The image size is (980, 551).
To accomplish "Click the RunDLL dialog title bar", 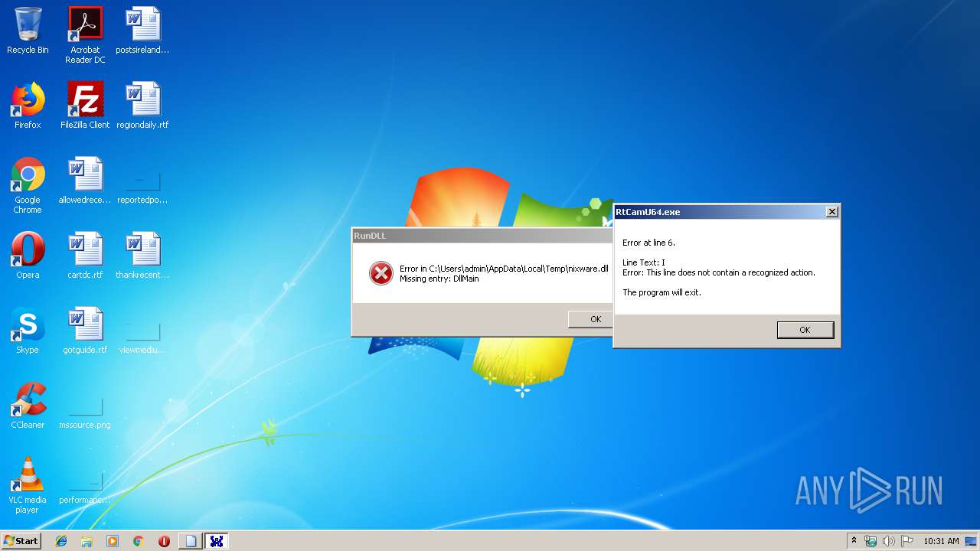I will tap(482, 236).
